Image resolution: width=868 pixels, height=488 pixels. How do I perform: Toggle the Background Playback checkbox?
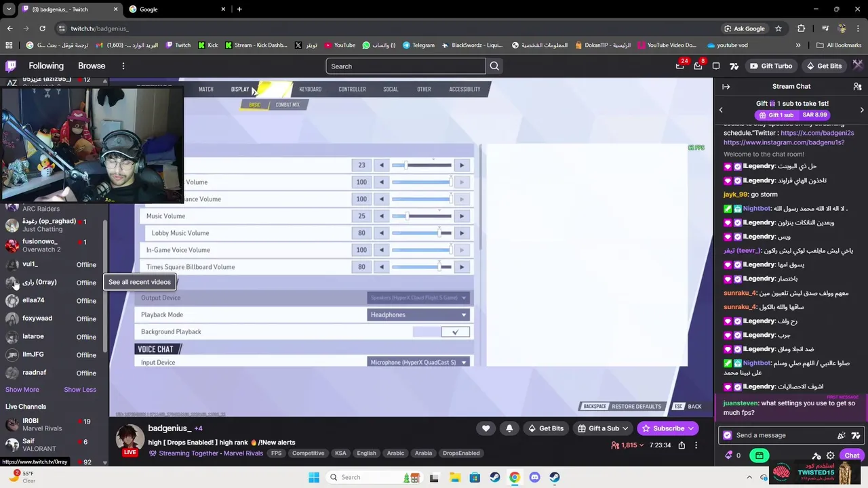[455, 331]
